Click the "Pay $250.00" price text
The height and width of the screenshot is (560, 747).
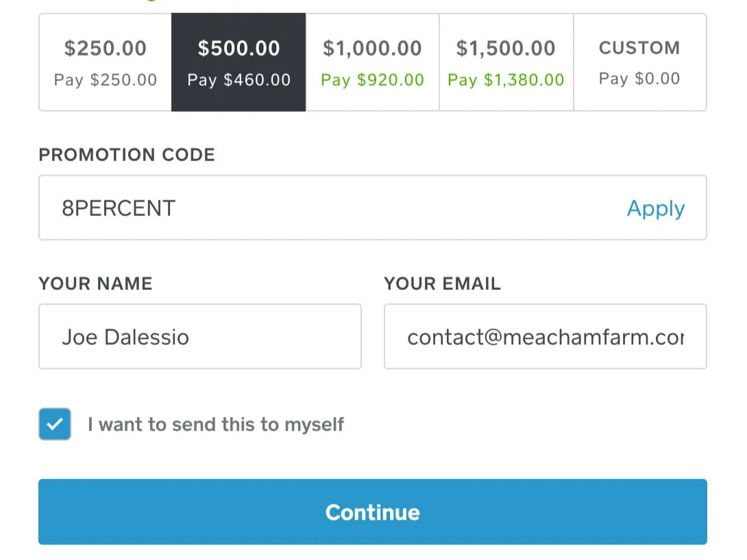(106, 80)
